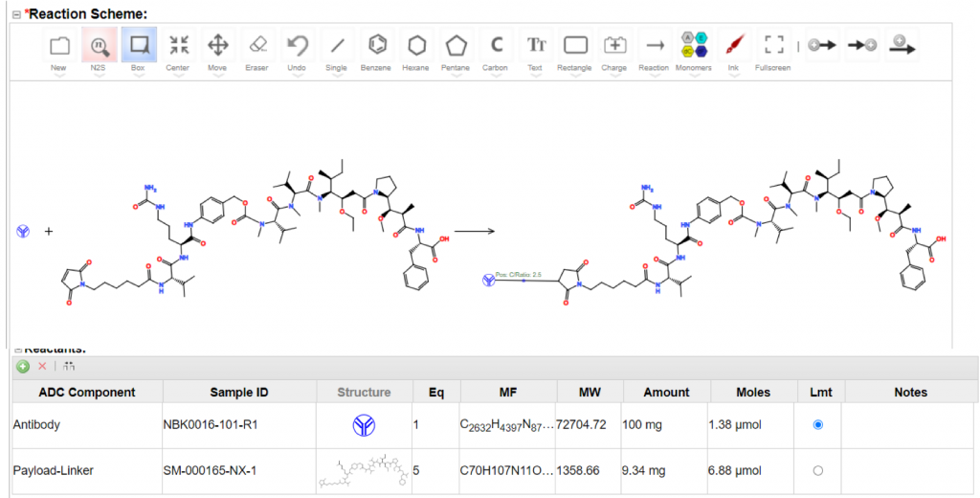The height and width of the screenshot is (498, 980).
Task: Open dropdown arrow under Undo tool
Action: [x=297, y=76]
